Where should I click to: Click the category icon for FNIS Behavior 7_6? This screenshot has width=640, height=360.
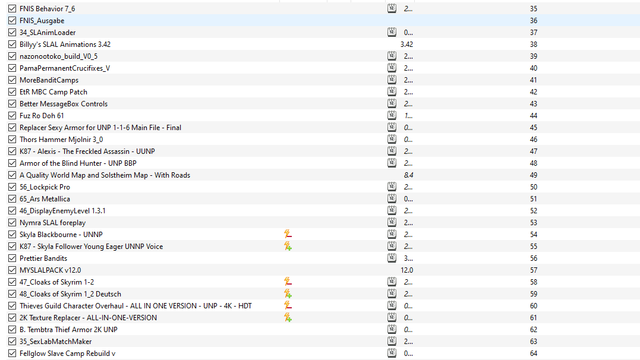(391, 8)
